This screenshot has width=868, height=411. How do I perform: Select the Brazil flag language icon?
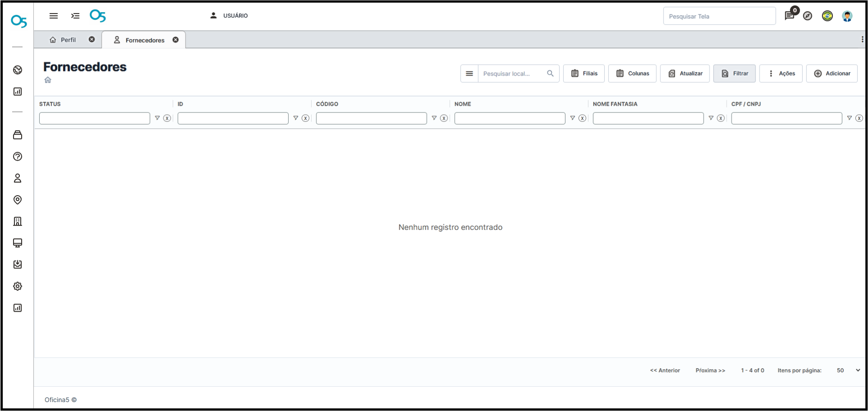click(827, 16)
